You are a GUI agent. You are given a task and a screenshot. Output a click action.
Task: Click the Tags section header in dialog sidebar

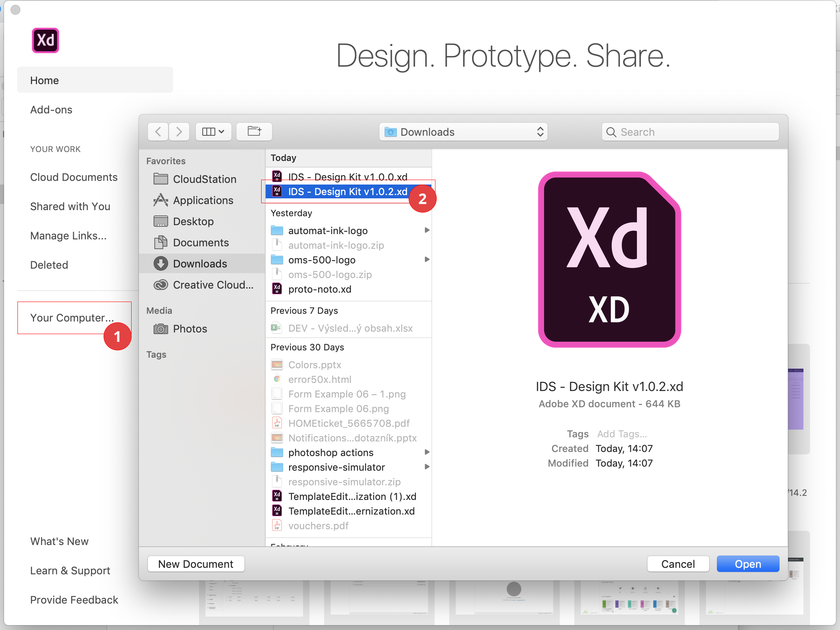point(156,354)
